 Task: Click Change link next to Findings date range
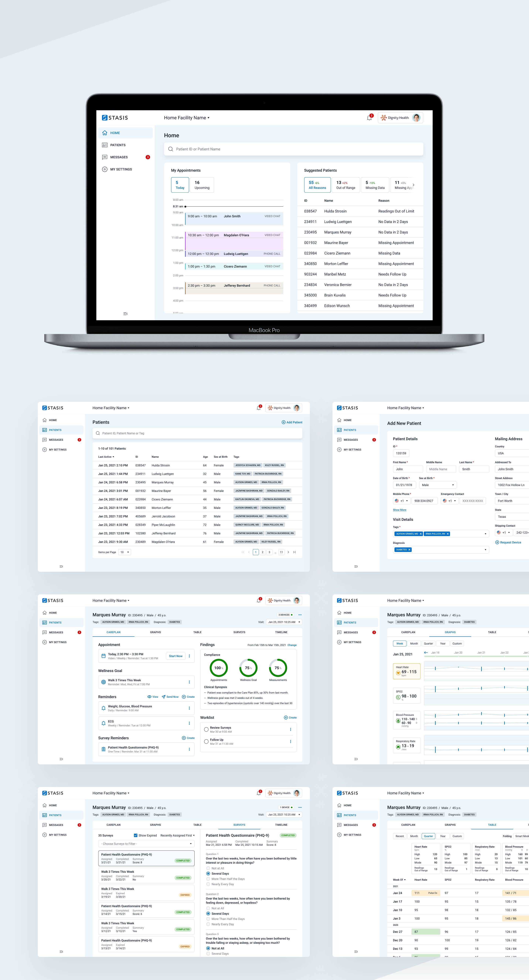pyautogui.click(x=292, y=645)
